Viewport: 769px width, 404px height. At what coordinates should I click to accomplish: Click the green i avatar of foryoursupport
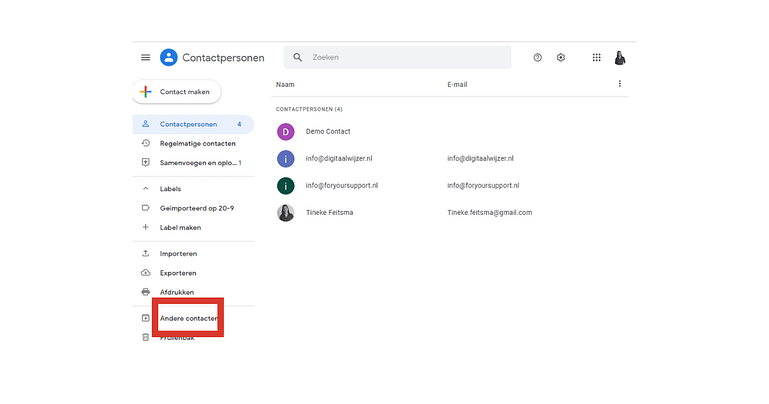(x=285, y=186)
